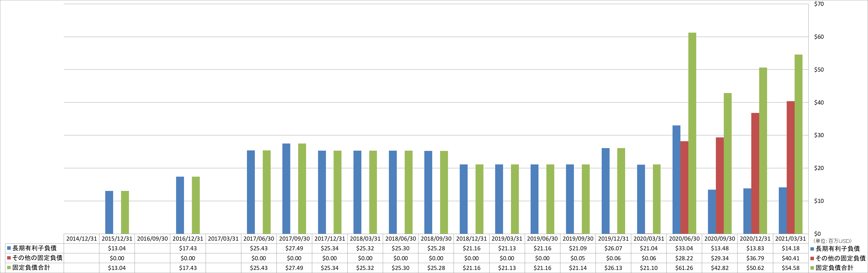This screenshot has width=868, height=273.
Task: Click the 2020/06/30 date column header
Action: tap(684, 239)
